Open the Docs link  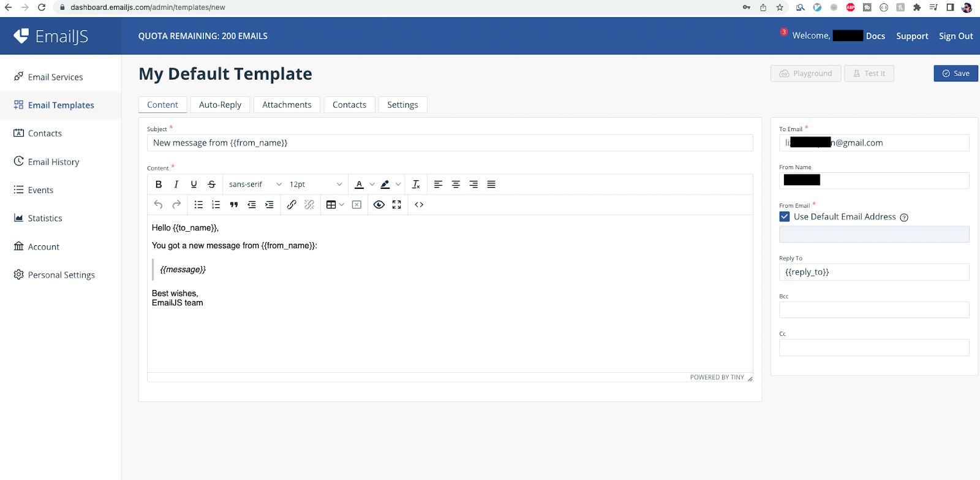click(875, 36)
